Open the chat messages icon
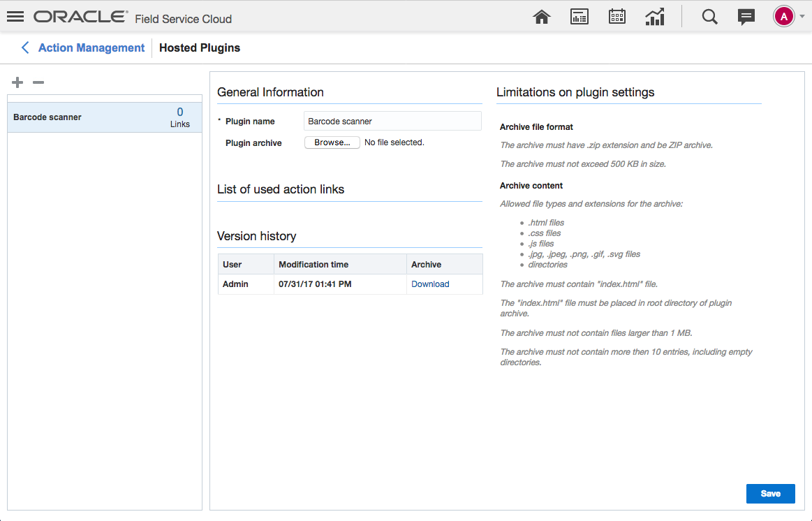812x521 pixels. 746,17
